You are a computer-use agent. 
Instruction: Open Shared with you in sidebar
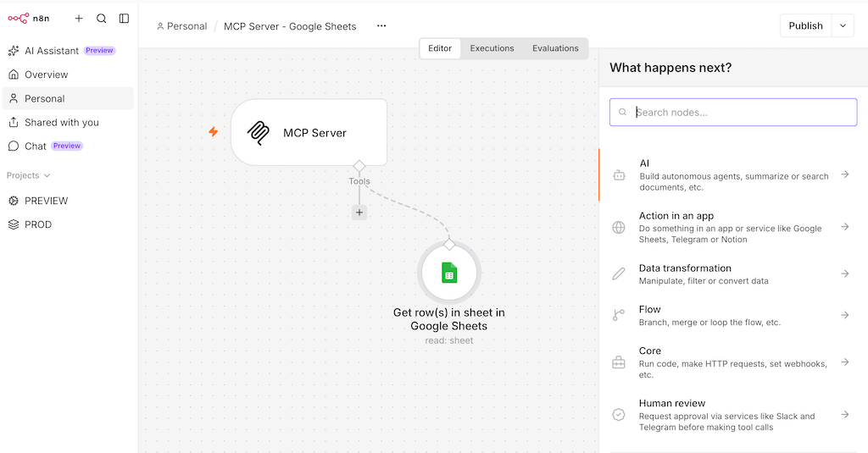(x=68, y=122)
